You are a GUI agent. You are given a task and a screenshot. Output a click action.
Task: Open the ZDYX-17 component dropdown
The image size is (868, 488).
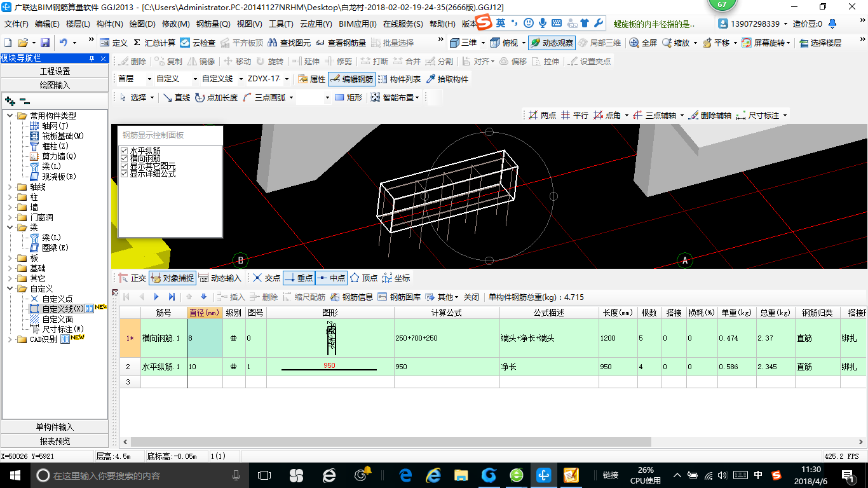[287, 79]
